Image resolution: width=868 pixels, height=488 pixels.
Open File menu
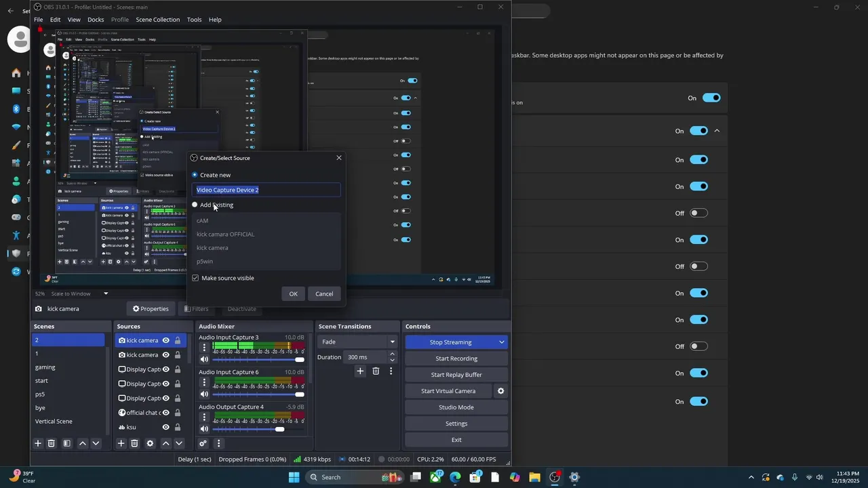pos(39,20)
